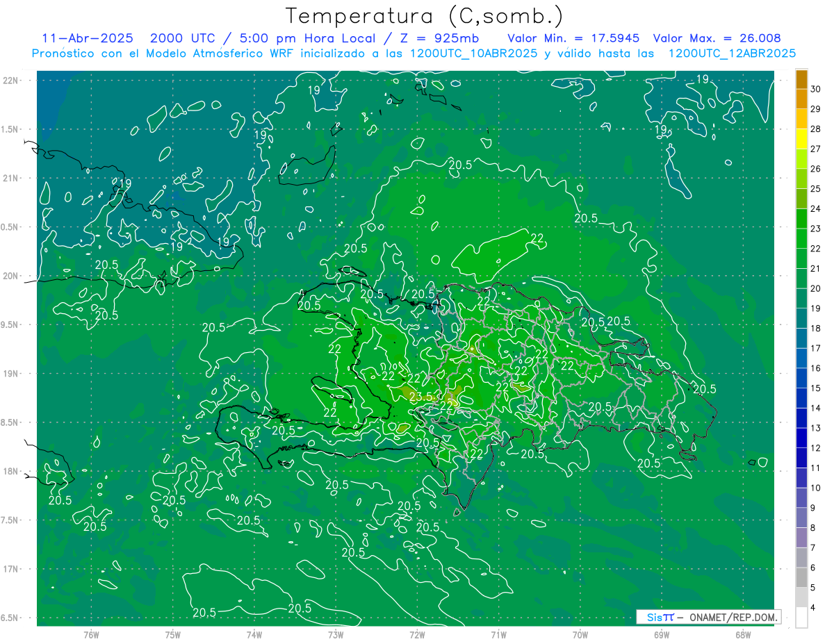Click the "75W" longitude label
834x644 pixels.
(x=172, y=634)
